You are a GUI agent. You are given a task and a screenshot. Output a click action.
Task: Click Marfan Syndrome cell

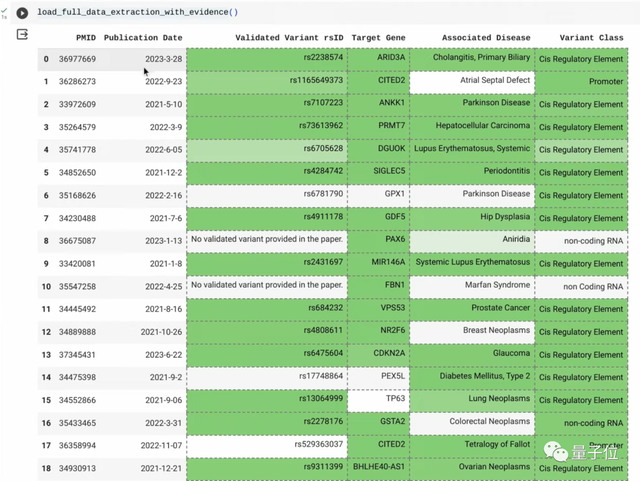click(472, 287)
